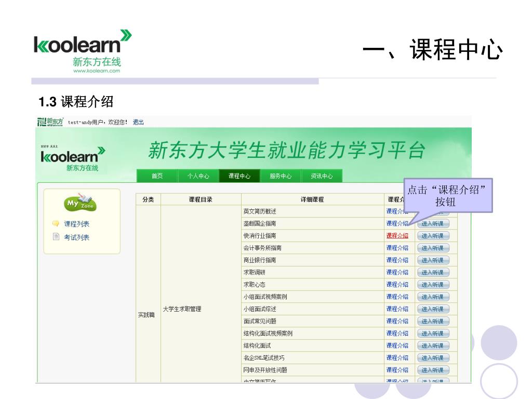
Task: Click 进入听课 in the 结构化面试 row
Action: (x=433, y=345)
